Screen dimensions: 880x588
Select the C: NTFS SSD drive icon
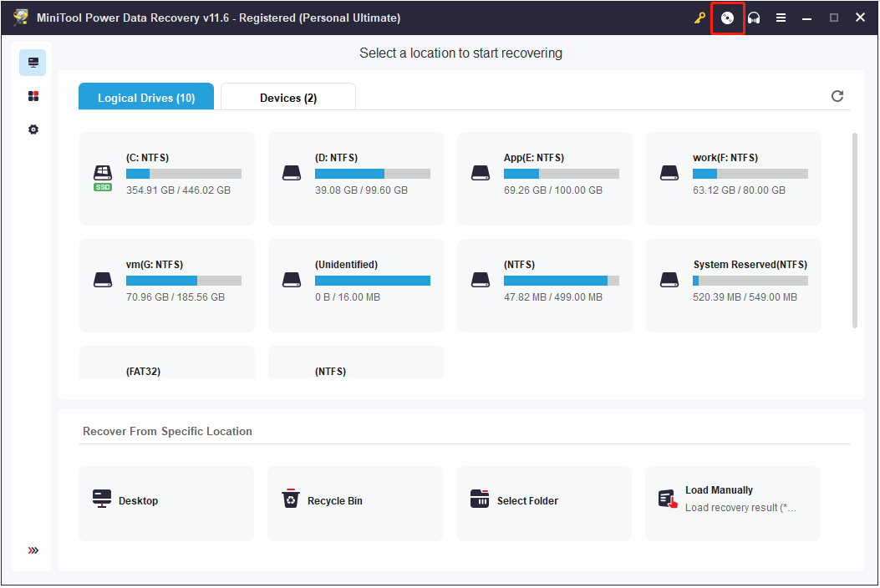click(x=103, y=177)
